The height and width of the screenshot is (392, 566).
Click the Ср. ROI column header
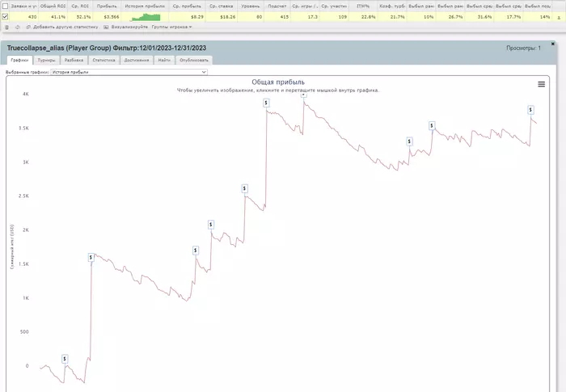(80, 6)
